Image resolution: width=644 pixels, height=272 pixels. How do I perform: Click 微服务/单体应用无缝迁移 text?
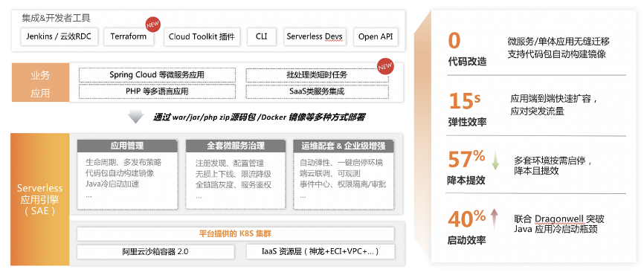(558, 42)
